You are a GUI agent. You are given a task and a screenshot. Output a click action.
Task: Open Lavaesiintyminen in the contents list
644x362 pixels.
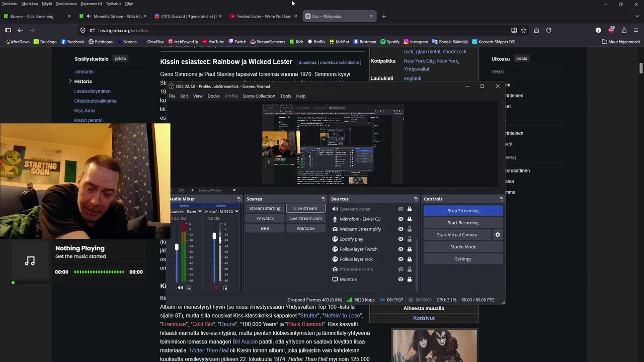[92, 91]
